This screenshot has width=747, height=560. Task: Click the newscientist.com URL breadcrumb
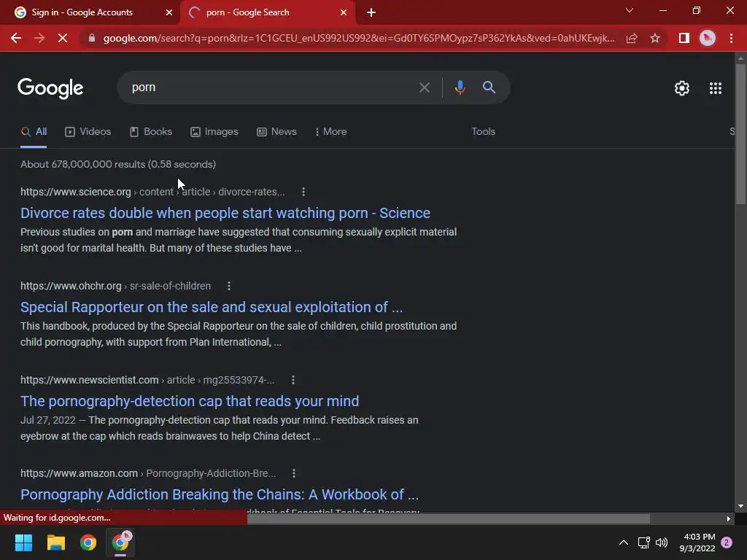click(147, 380)
